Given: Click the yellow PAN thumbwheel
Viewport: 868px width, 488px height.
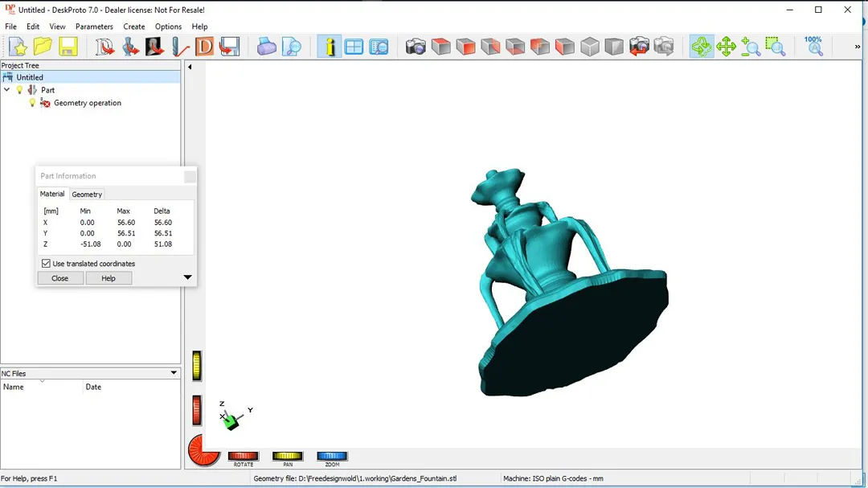Looking at the screenshot, I should tap(287, 456).
